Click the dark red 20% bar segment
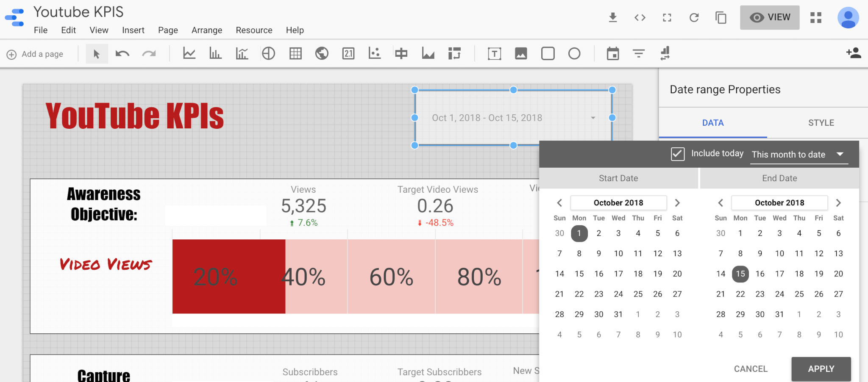 pos(229,277)
